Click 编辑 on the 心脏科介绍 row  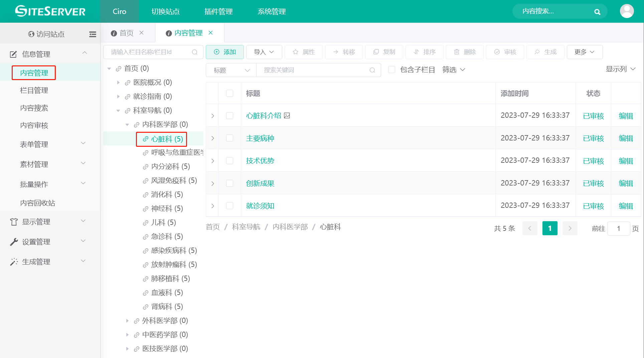point(626,115)
